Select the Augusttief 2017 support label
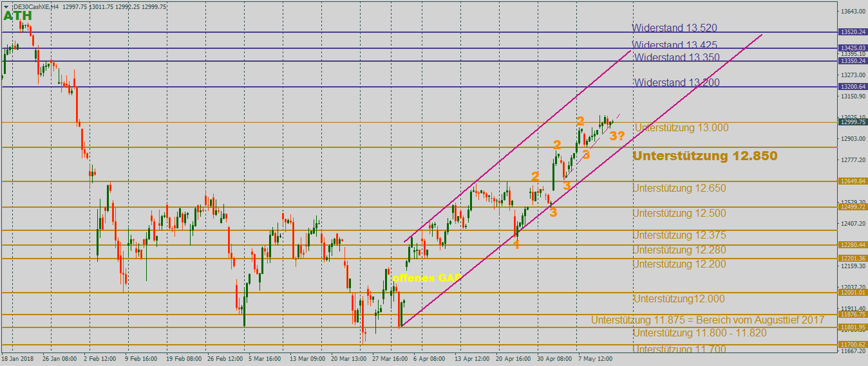 (x=708, y=320)
